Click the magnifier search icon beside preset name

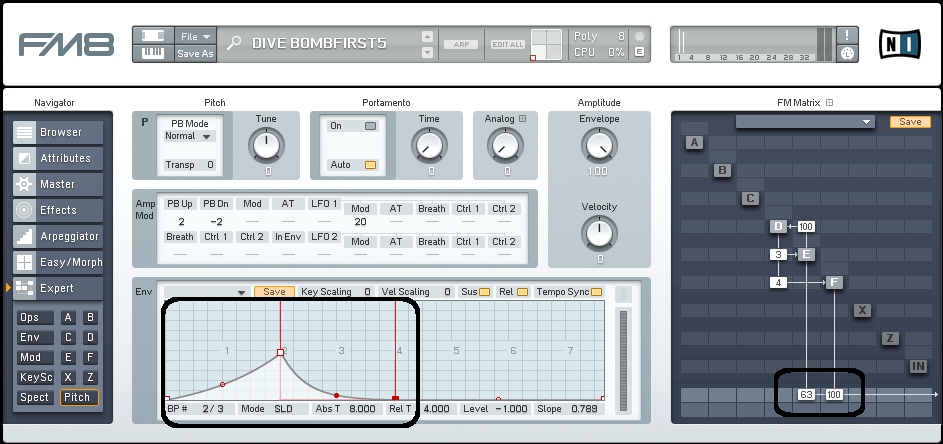[234, 43]
